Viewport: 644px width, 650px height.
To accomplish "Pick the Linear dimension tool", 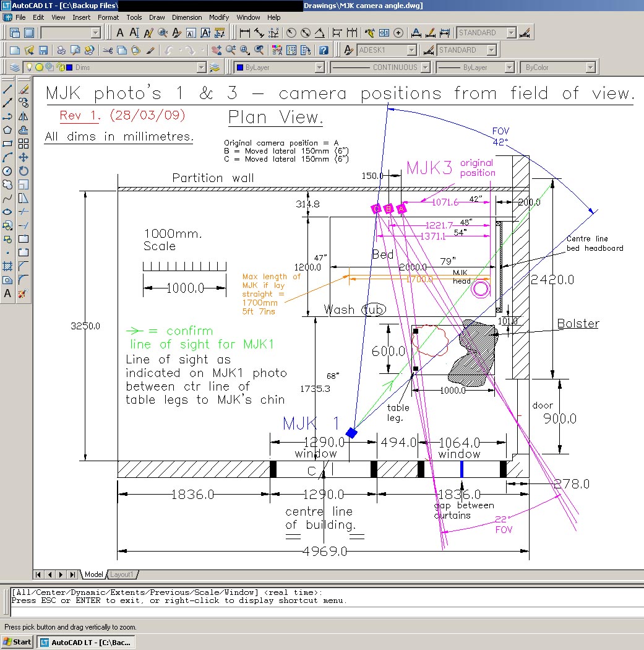I will click(244, 33).
